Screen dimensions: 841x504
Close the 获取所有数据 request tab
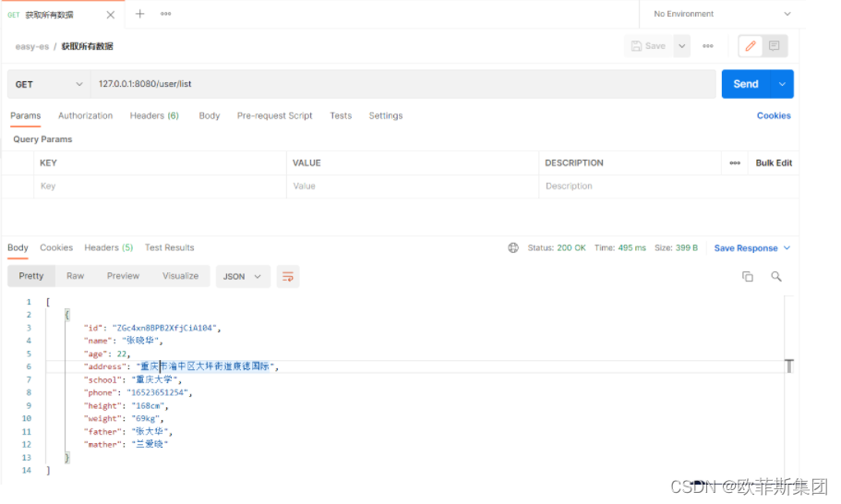[x=111, y=15]
